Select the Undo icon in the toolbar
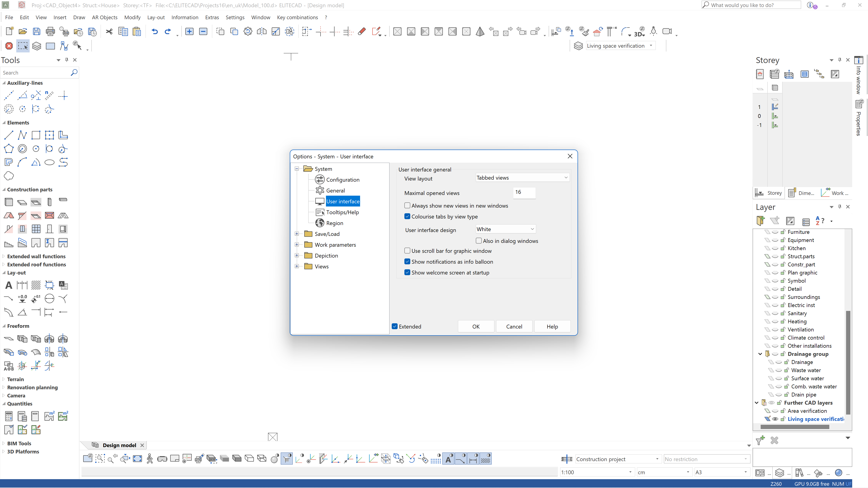Image resolution: width=868 pixels, height=488 pixels. tap(154, 31)
